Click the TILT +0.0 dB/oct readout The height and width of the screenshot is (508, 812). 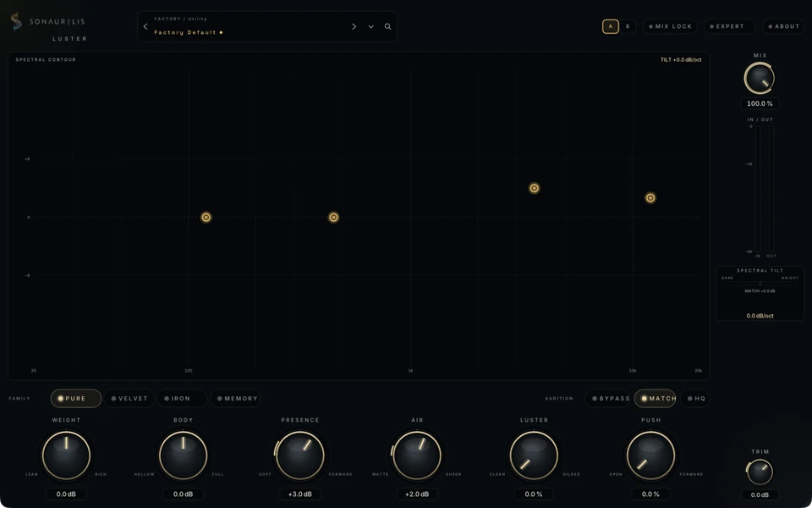click(681, 59)
